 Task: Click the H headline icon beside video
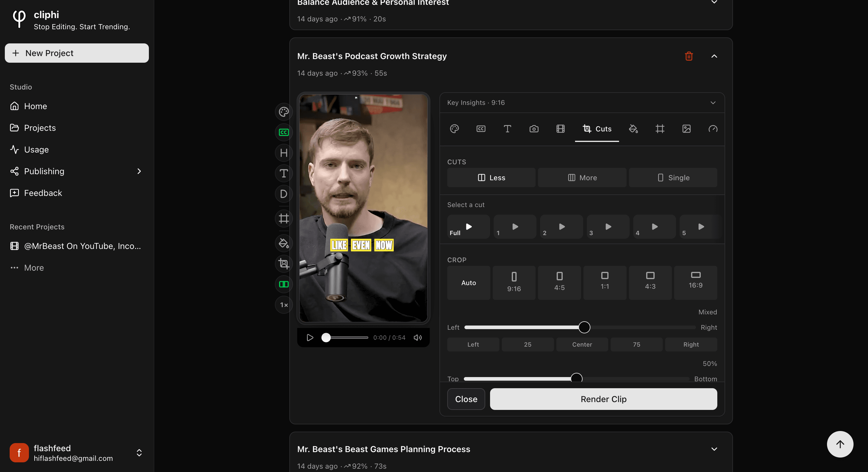(284, 153)
